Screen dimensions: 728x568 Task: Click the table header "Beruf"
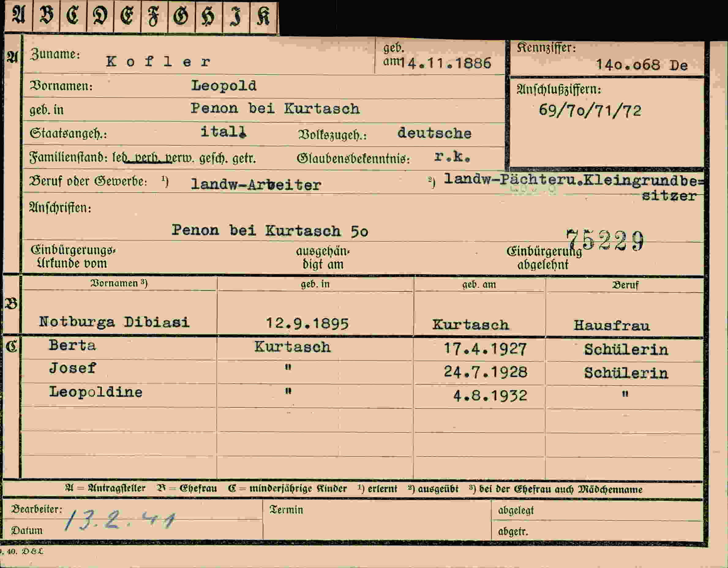pos(625,285)
